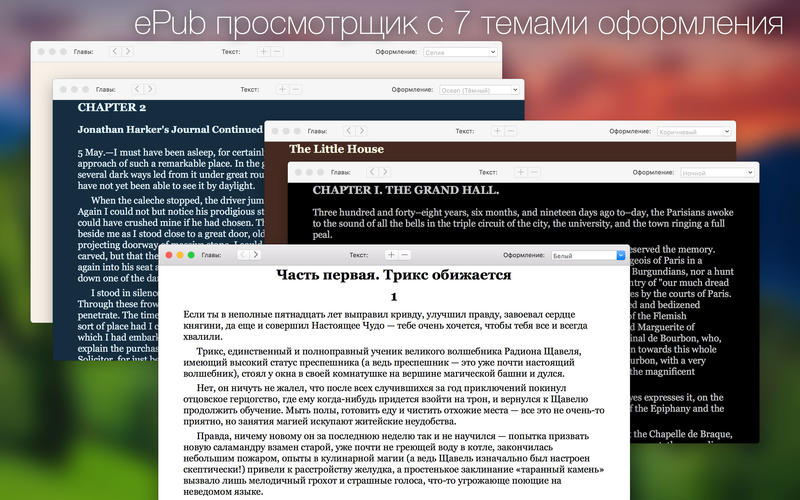
Task: Decrease text size in the Ocean window
Action: coord(295,89)
